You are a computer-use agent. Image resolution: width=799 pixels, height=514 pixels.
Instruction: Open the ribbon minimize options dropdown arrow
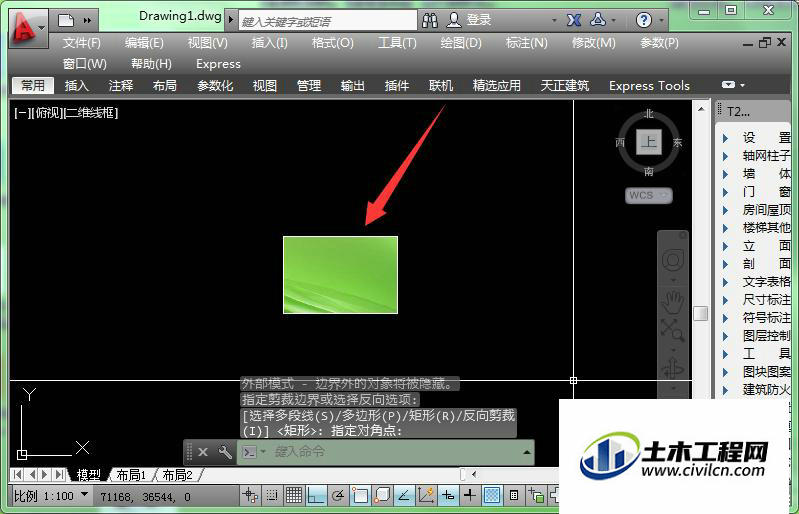[742, 85]
